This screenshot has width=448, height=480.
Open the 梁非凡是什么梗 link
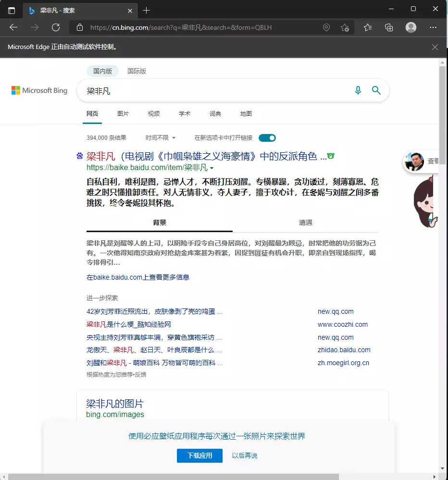(128, 324)
